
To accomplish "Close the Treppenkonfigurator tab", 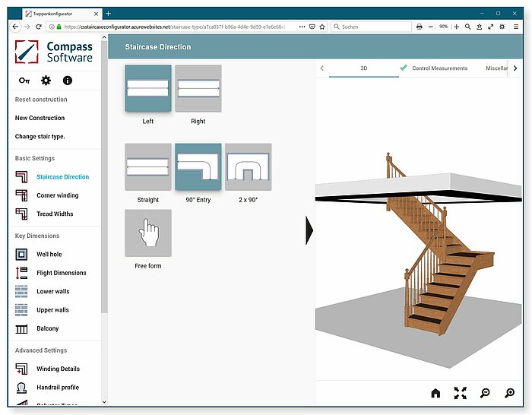I will tap(96, 14).
